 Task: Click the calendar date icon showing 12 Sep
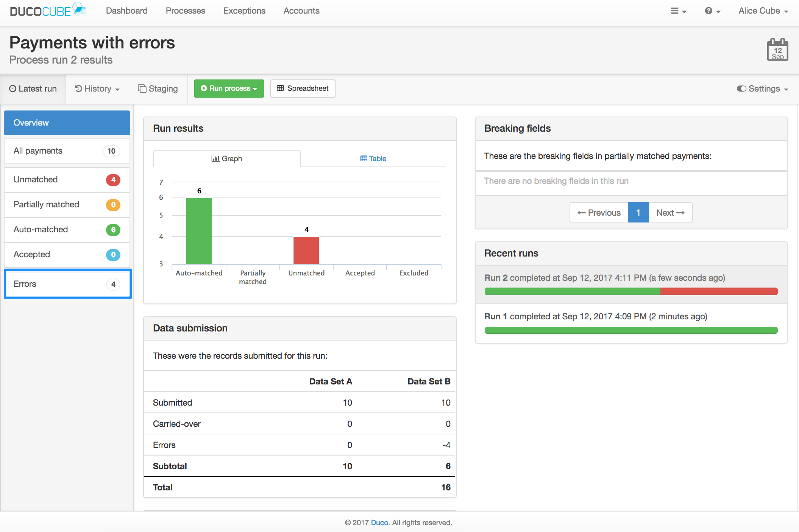click(777, 50)
